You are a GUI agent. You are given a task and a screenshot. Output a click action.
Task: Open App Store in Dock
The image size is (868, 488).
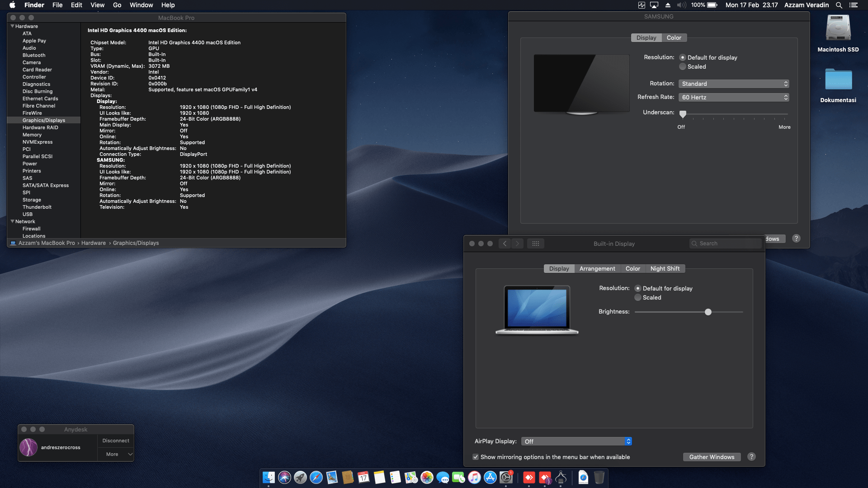(490, 477)
